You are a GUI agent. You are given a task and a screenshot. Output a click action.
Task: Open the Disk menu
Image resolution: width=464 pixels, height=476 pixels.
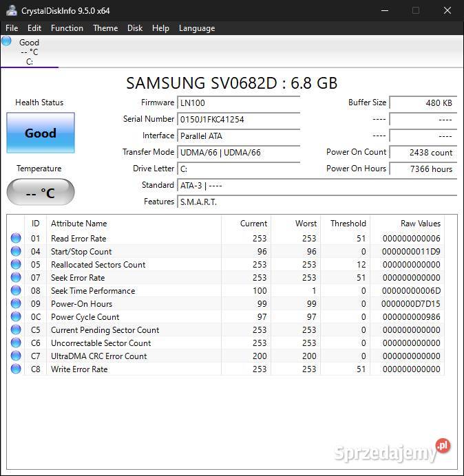[135, 28]
